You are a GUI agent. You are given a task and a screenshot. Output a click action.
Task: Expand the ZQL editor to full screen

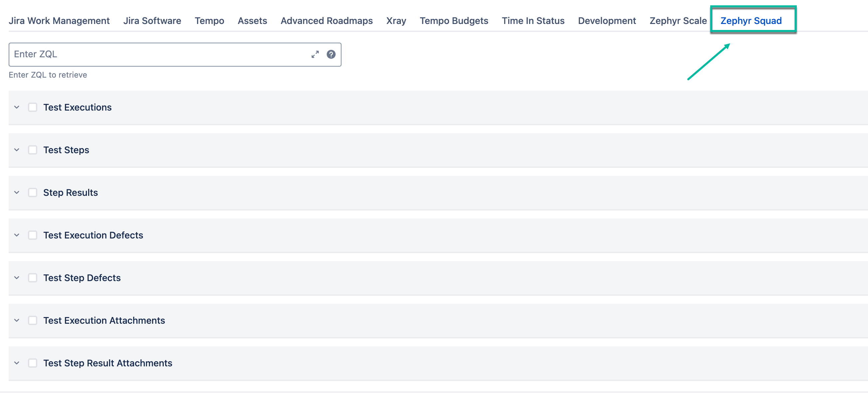click(x=315, y=54)
